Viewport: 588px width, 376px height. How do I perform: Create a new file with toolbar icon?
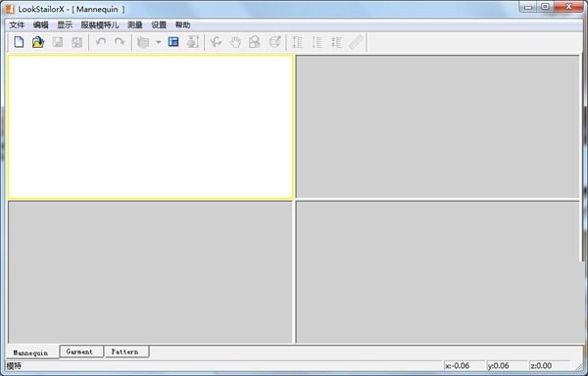tap(19, 42)
